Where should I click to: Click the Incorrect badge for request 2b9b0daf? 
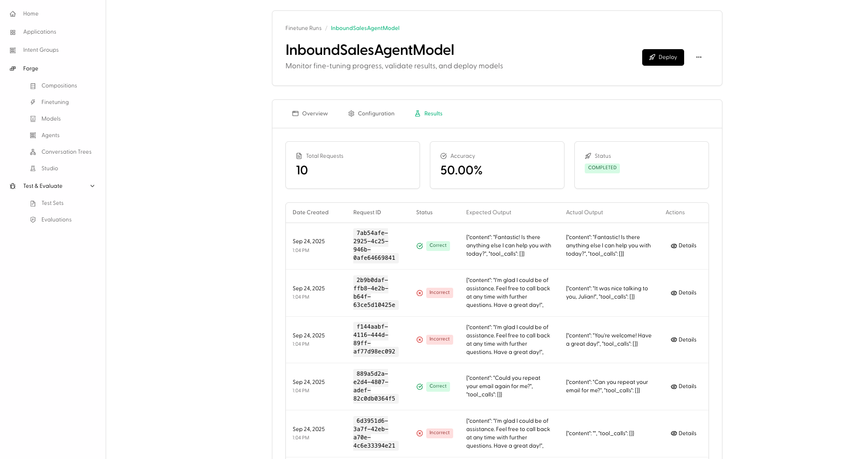point(439,293)
